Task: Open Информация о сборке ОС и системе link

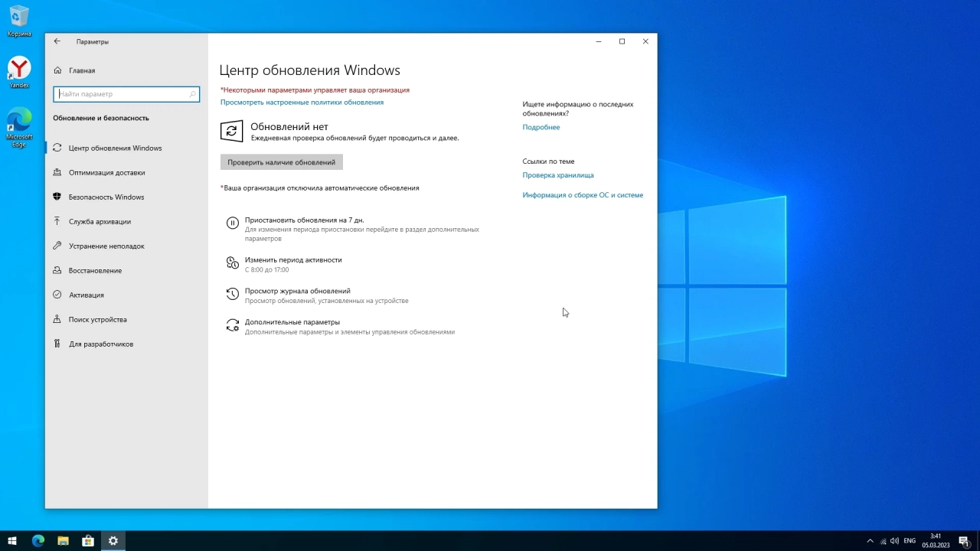Action: coord(583,195)
